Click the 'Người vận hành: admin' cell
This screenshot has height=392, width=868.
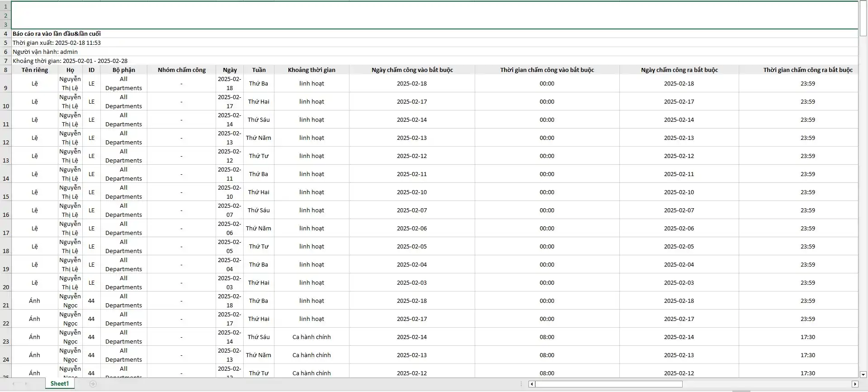[45, 52]
